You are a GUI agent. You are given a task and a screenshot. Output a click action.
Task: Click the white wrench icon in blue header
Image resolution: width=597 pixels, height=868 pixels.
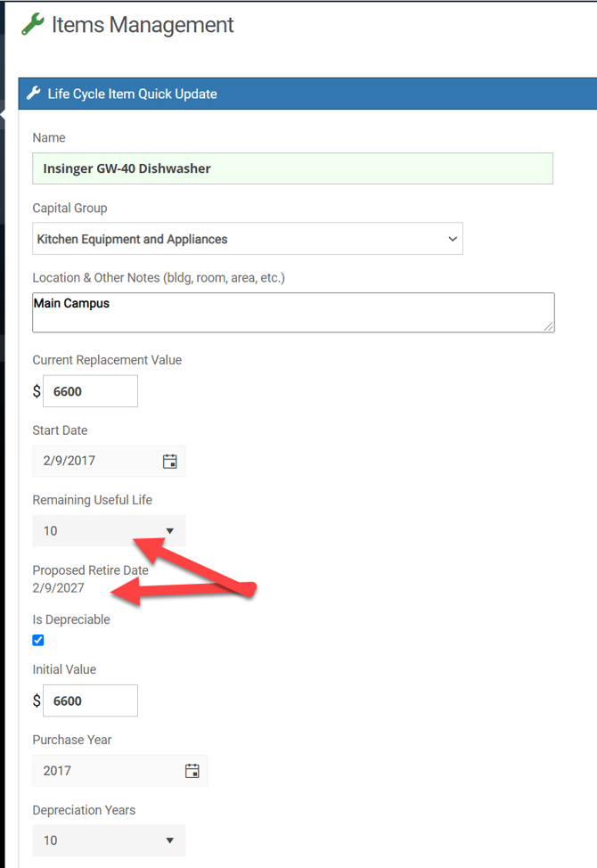pyautogui.click(x=34, y=94)
